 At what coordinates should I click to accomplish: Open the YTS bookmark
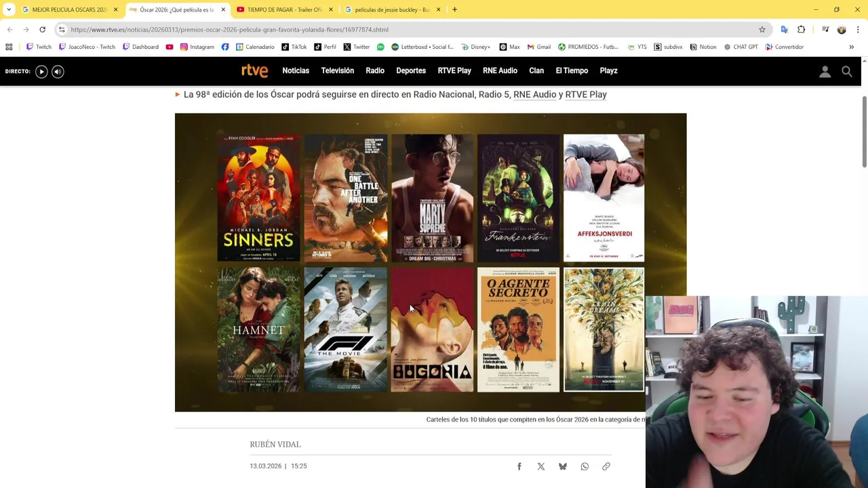coord(637,47)
